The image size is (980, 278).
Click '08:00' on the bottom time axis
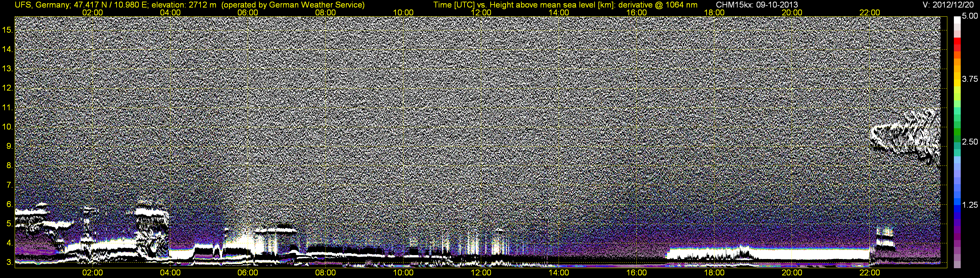pyautogui.click(x=326, y=273)
